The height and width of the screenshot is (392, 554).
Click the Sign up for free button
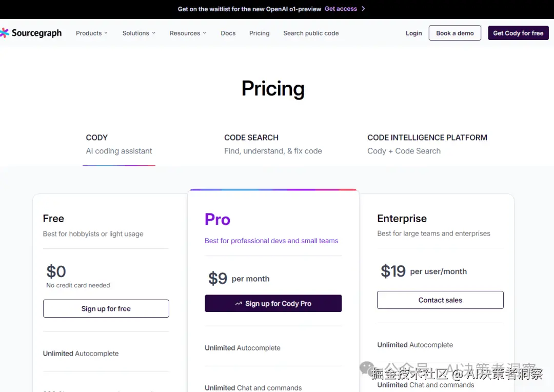coord(106,308)
